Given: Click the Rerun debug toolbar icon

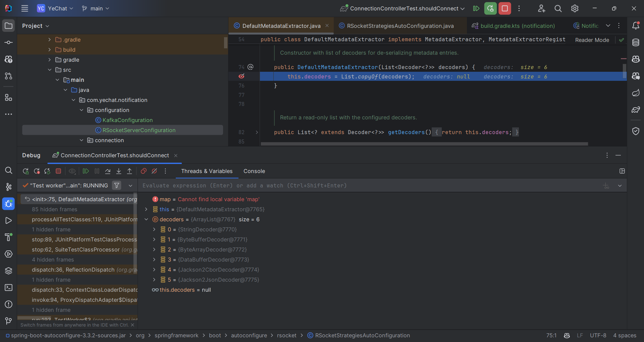Looking at the screenshot, I should (x=25, y=171).
